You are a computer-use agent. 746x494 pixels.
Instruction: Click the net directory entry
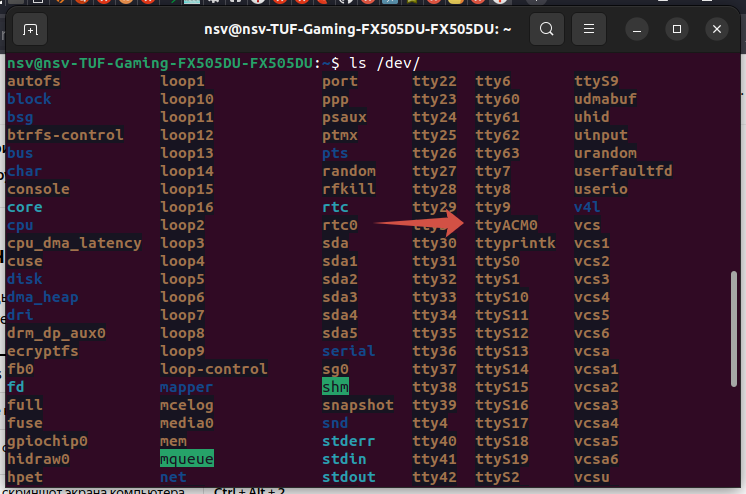pos(173,477)
